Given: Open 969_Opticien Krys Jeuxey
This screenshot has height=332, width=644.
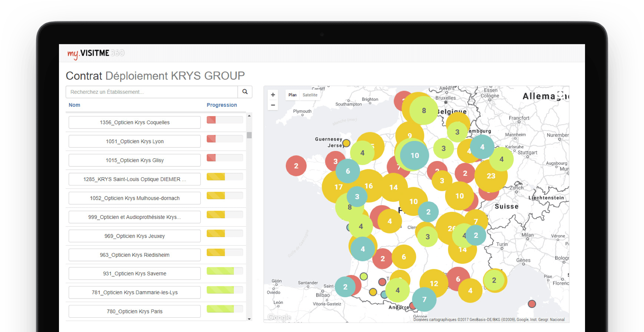Looking at the screenshot, I should coord(135,236).
